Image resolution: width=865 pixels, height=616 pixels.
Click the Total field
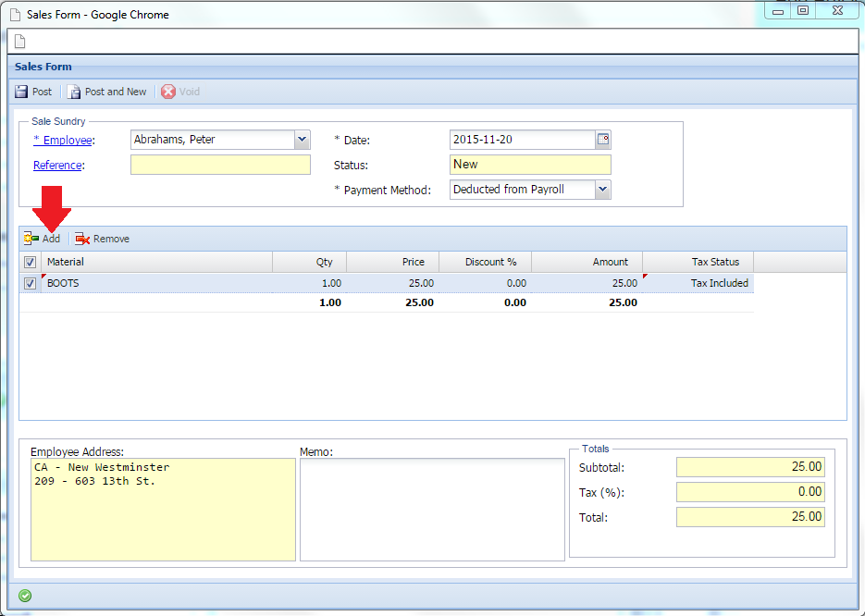750,517
